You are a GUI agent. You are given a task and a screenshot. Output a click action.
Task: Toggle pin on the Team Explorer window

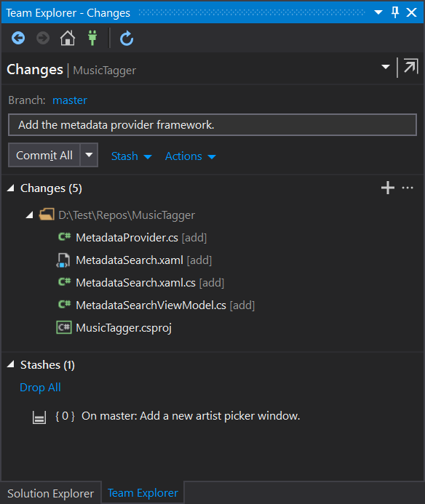coord(395,12)
